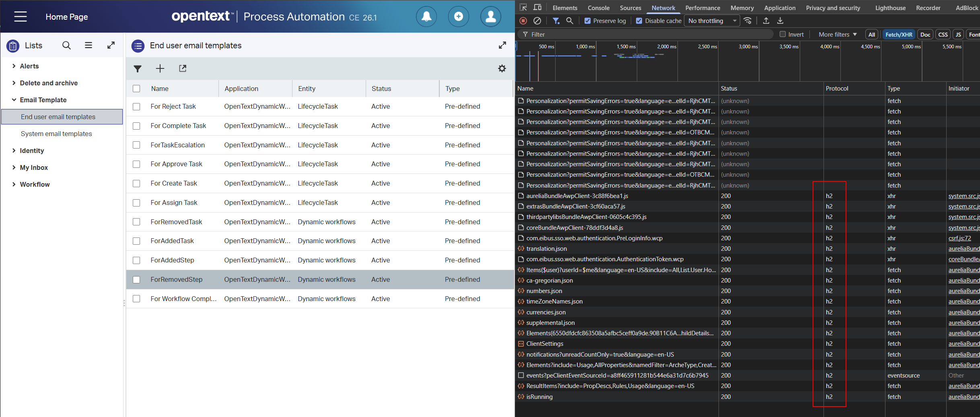This screenshot has width=980, height=417.
Task: Select the Fetch/XHR filter button
Action: [899, 35]
